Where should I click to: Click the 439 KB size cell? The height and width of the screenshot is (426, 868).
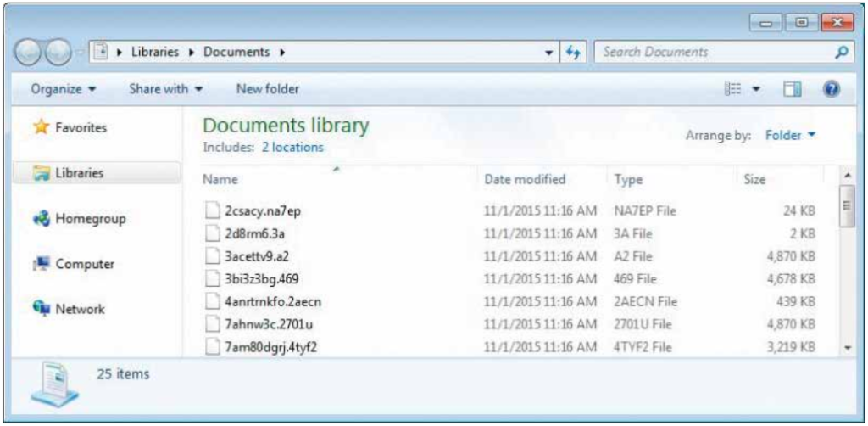(x=798, y=302)
